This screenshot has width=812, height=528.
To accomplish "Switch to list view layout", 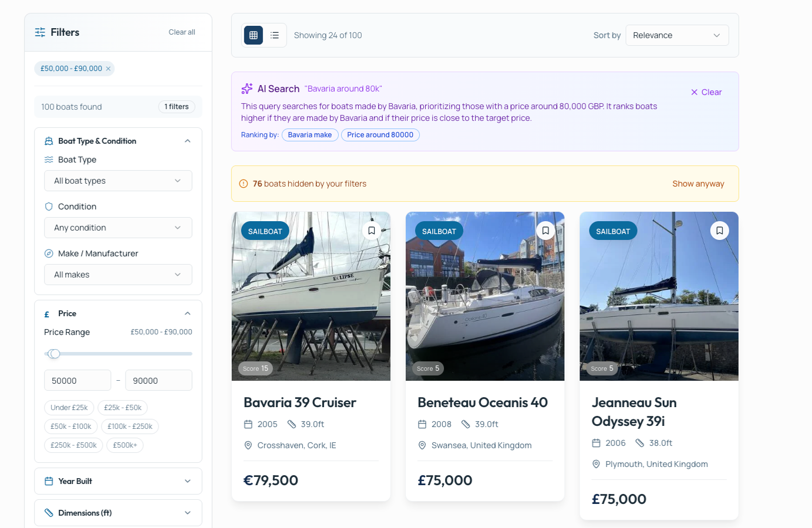I will pos(275,35).
